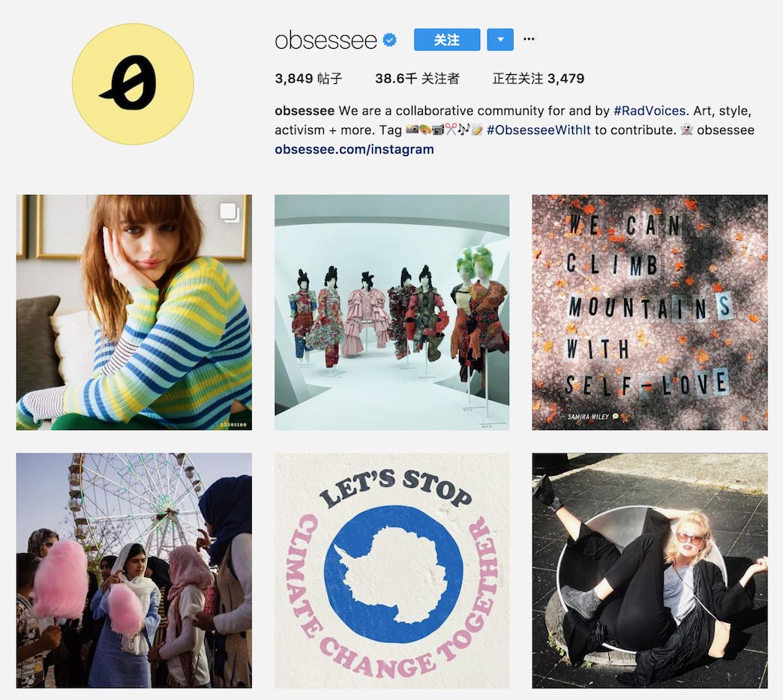Open the We Can Climb Mountains quote post
Image resolution: width=783 pixels, height=700 pixels.
click(x=649, y=313)
